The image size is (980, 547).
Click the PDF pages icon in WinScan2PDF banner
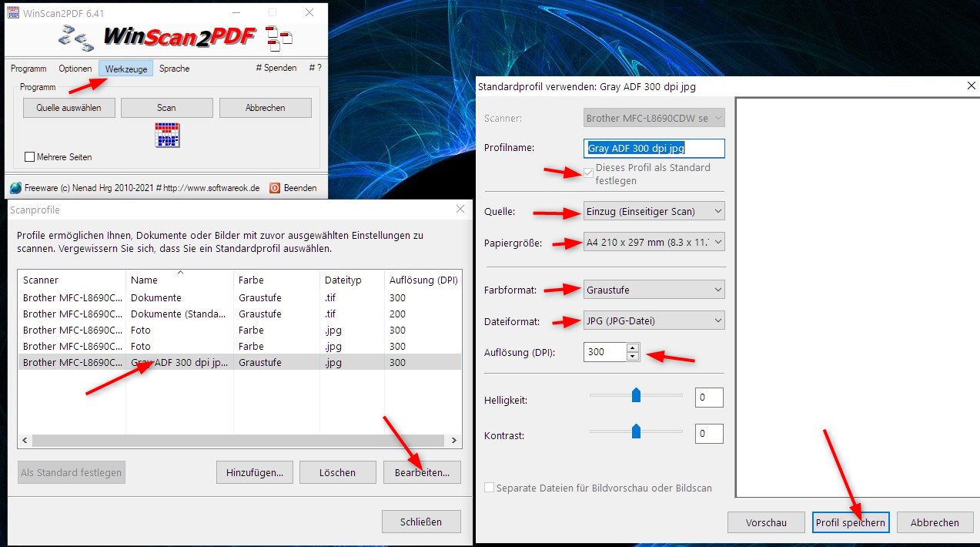click(x=277, y=39)
